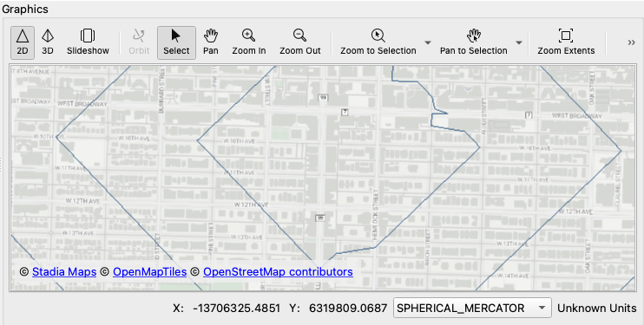Start Slideshow mode
Viewport: 644px width, 325px height.
[88, 42]
